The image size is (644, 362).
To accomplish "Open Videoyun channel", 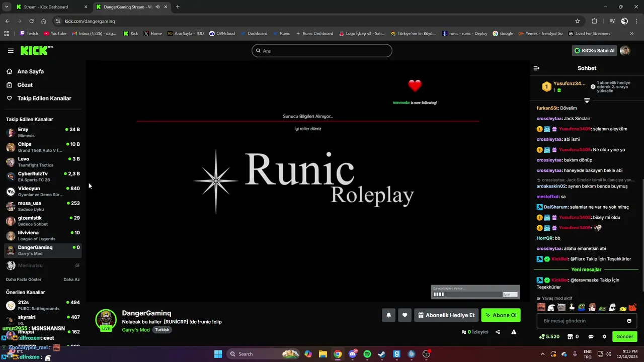I will tap(43, 191).
